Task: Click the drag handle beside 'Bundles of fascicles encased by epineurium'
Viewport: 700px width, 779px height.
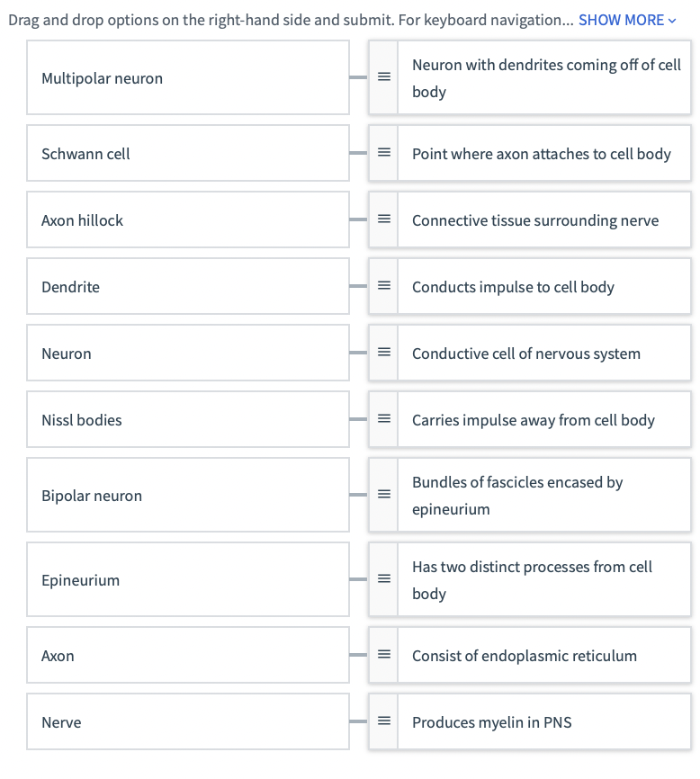Action: click(x=384, y=495)
